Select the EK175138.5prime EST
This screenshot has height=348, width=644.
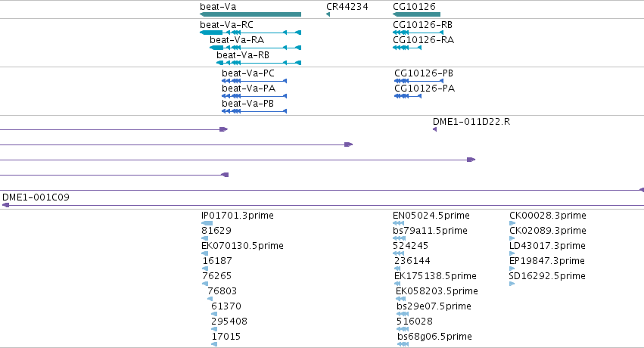click(435, 277)
